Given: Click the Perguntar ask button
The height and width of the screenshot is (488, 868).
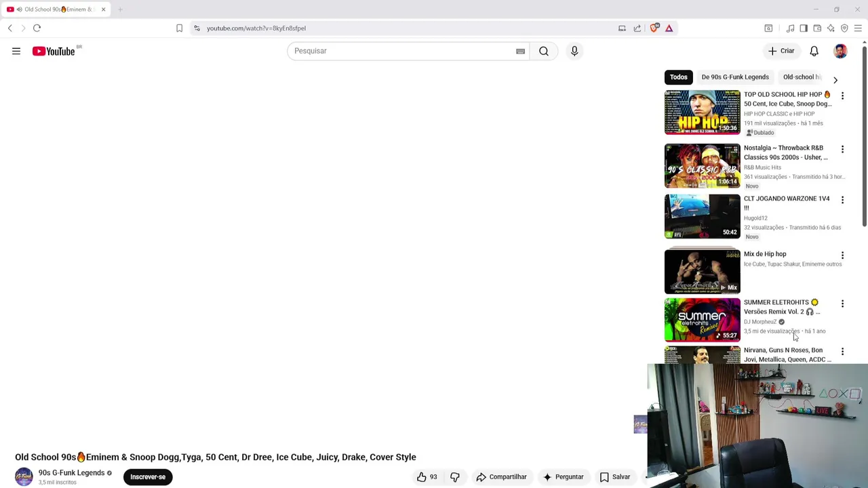Looking at the screenshot, I should (x=563, y=477).
